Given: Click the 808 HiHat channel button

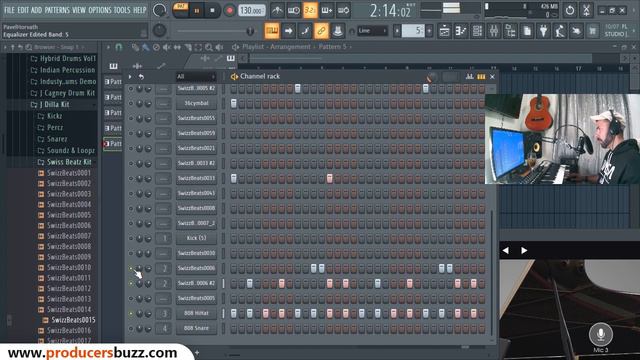Looking at the screenshot, I should pos(196,313).
